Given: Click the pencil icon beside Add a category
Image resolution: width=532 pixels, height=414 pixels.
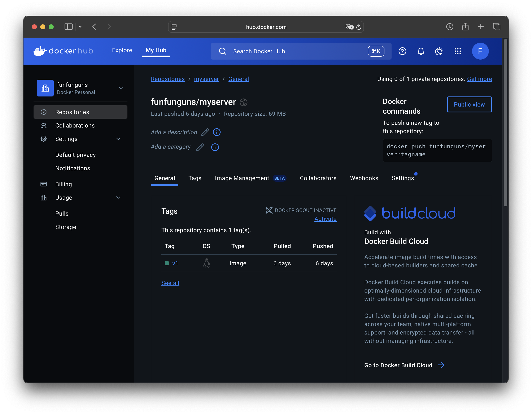Looking at the screenshot, I should click(200, 147).
